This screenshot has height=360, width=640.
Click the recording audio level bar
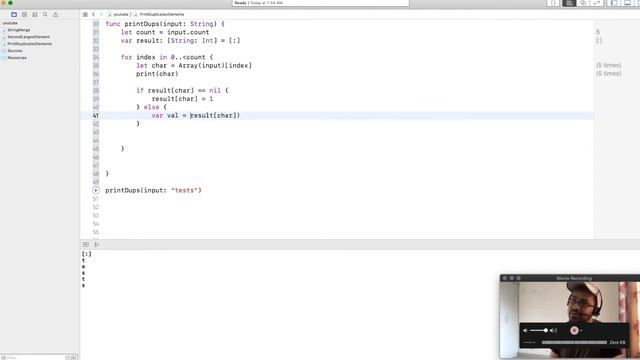point(574,342)
